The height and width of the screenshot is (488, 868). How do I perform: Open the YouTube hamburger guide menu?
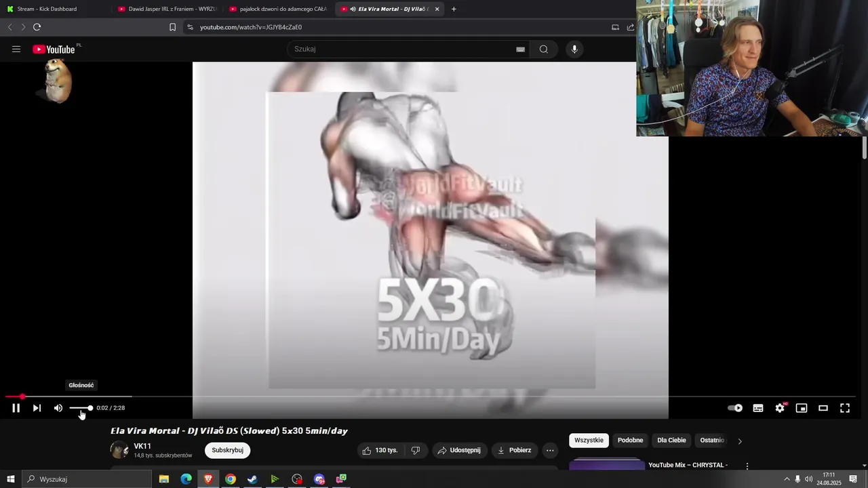point(16,49)
